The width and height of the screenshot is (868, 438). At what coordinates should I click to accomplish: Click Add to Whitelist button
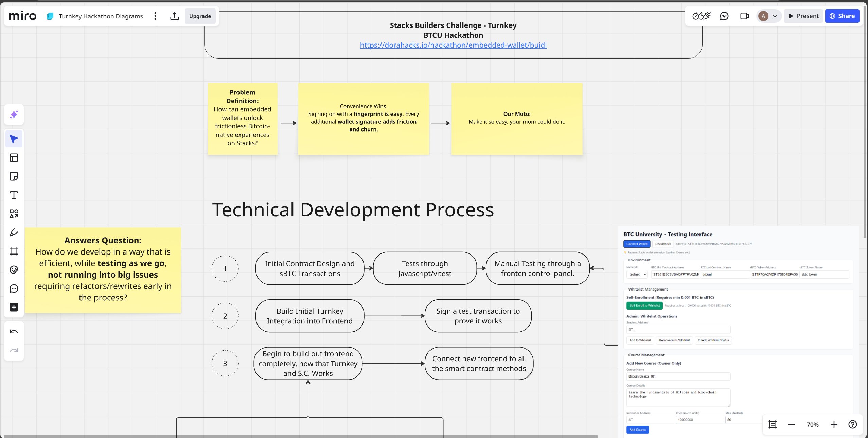(x=640, y=340)
